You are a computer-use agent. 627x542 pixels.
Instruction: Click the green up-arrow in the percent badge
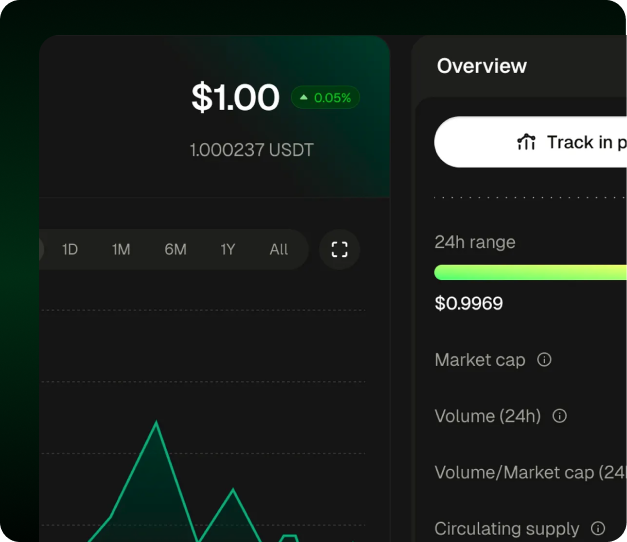coord(304,98)
